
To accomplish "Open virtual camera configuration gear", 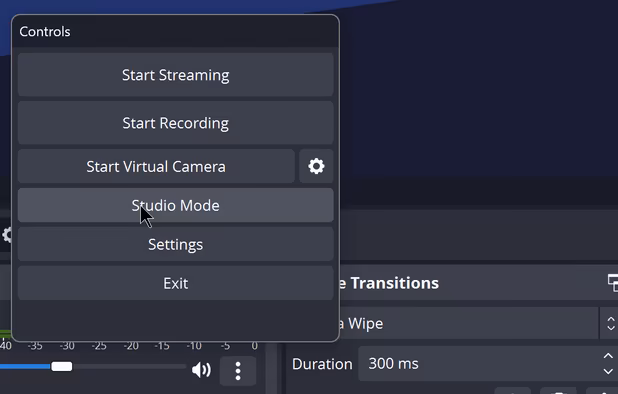I will point(316,166).
